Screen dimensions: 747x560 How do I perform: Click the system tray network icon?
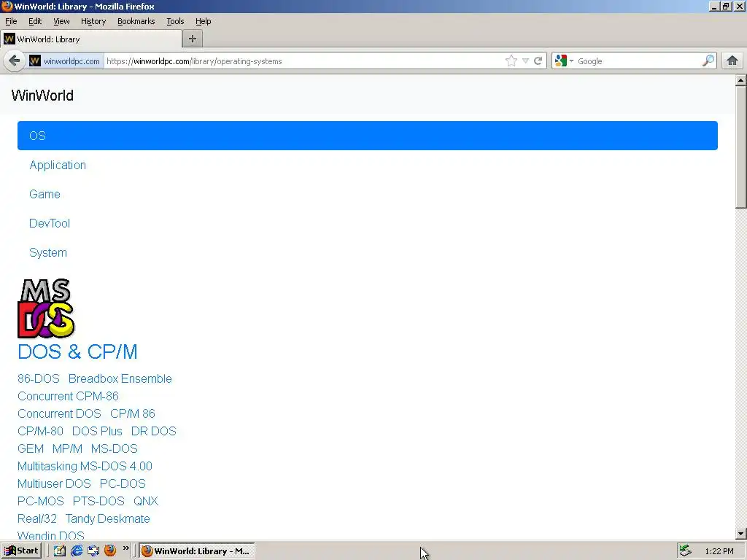(685, 551)
